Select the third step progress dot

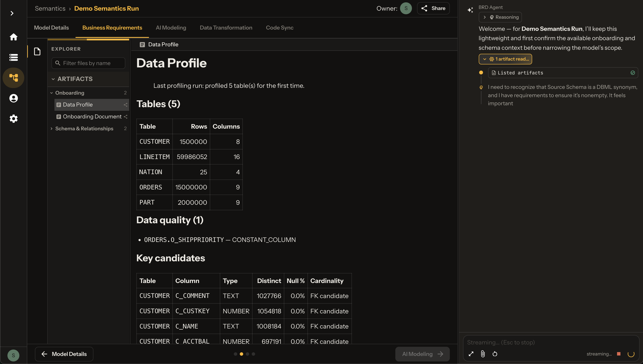[247, 354]
